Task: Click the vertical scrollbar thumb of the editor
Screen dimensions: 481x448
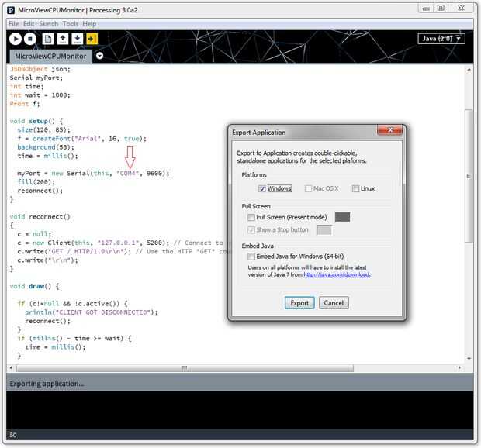Action: [469, 176]
